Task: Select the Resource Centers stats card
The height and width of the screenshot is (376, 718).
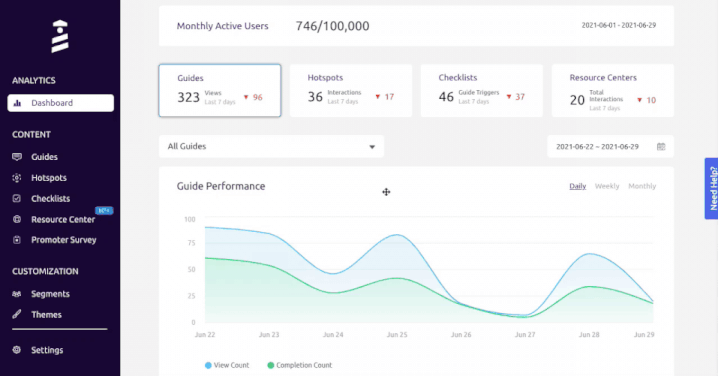Action: [613, 91]
